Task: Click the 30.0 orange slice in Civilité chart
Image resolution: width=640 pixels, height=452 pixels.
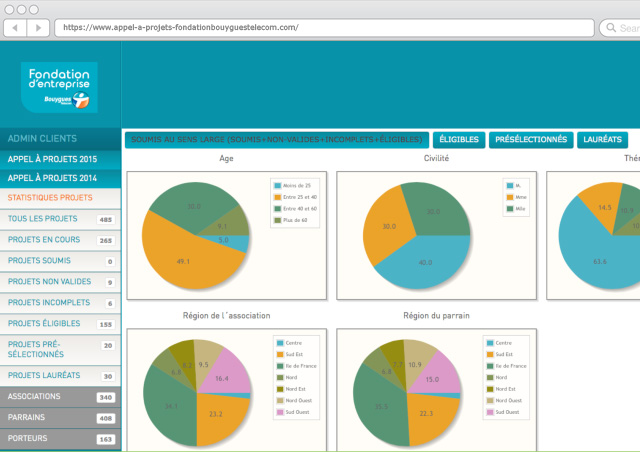Action: 389,226
